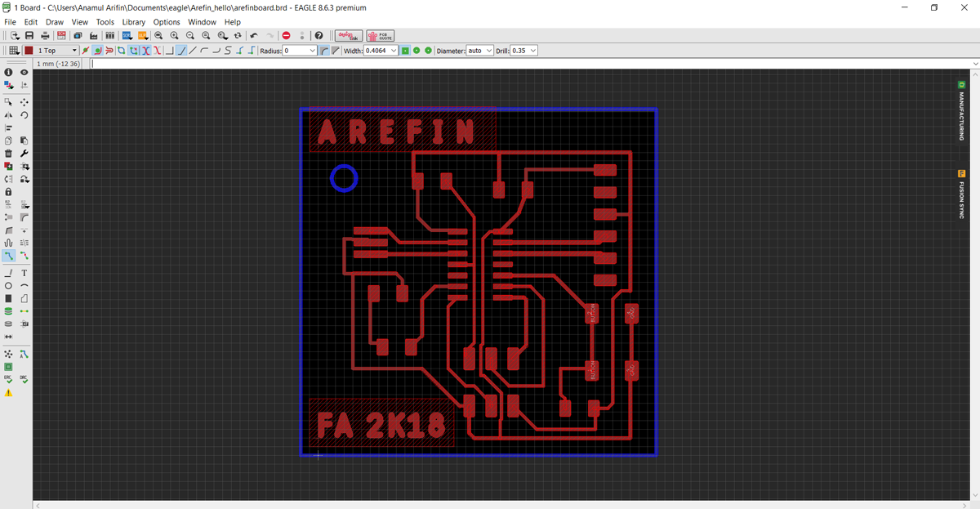Switch to schematic with SCH icon
Viewport: 980px width, 509px height.
61,36
